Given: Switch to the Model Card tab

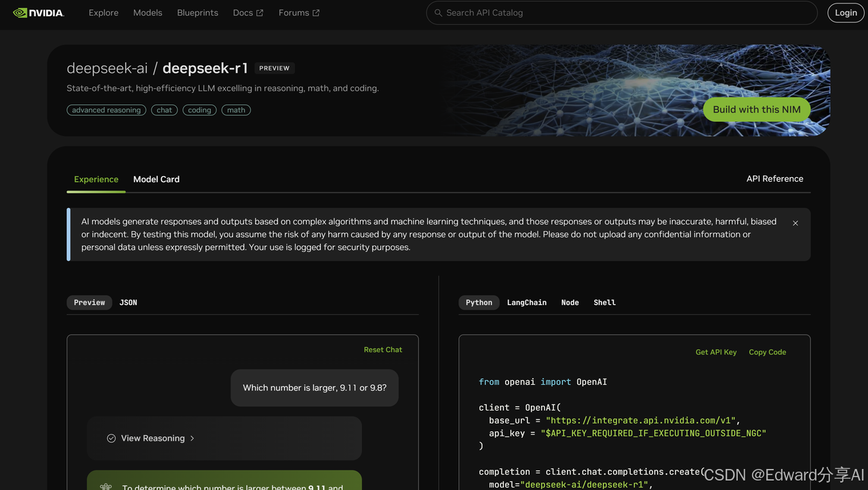Looking at the screenshot, I should (157, 179).
